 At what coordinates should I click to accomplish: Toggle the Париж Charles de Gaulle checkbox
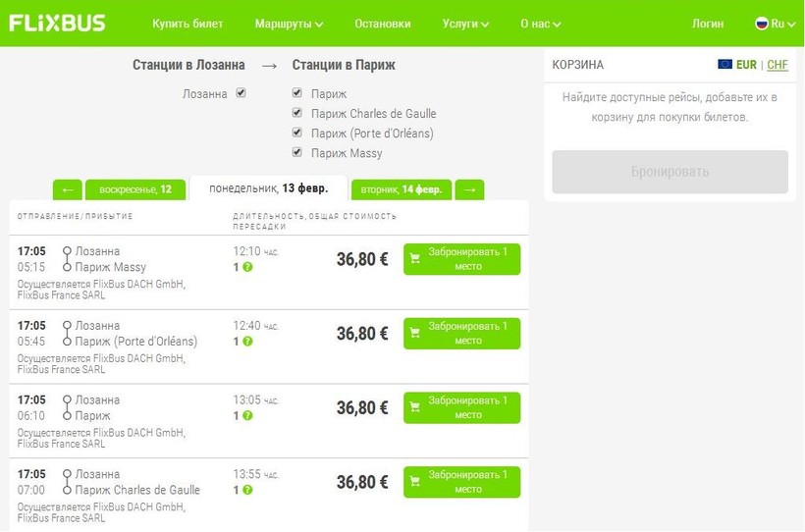pos(297,114)
